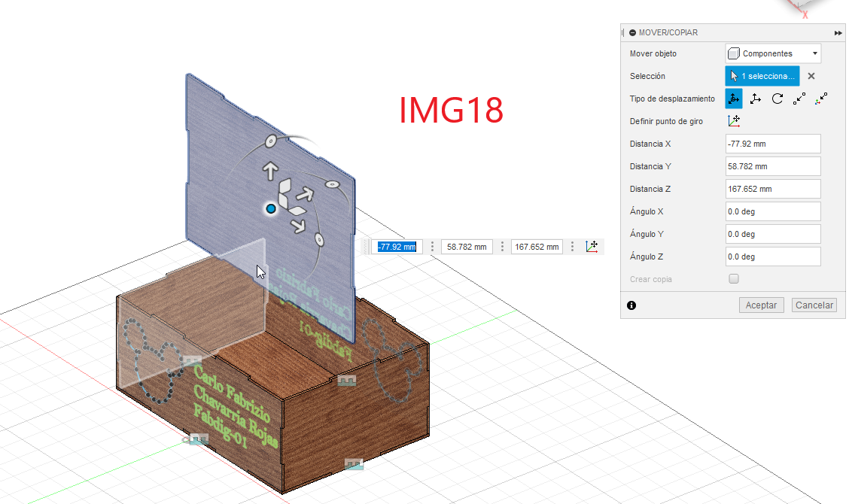Click the floating 58.782 mm canvas input

467,247
